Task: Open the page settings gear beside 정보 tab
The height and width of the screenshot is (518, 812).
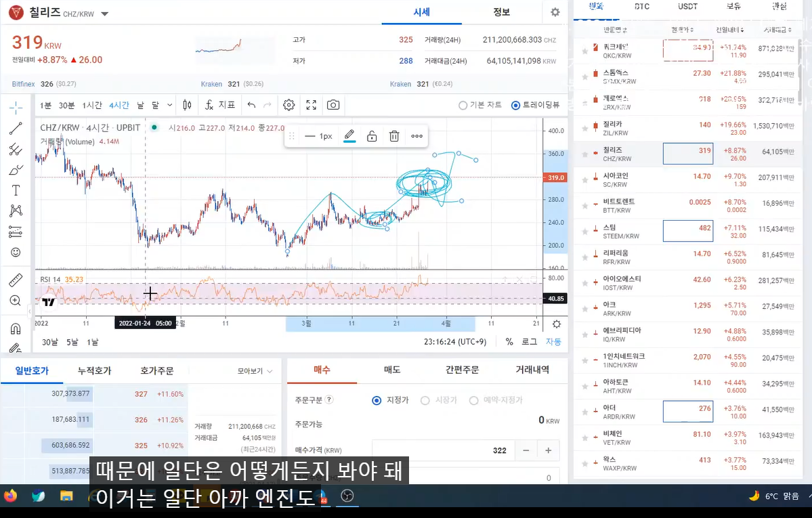Action: [x=555, y=12]
